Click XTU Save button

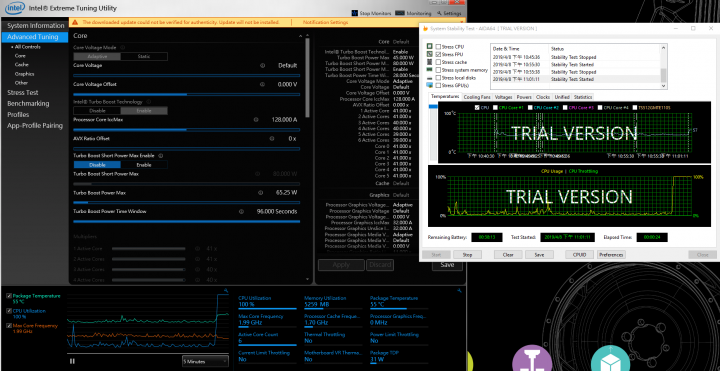coord(447,265)
